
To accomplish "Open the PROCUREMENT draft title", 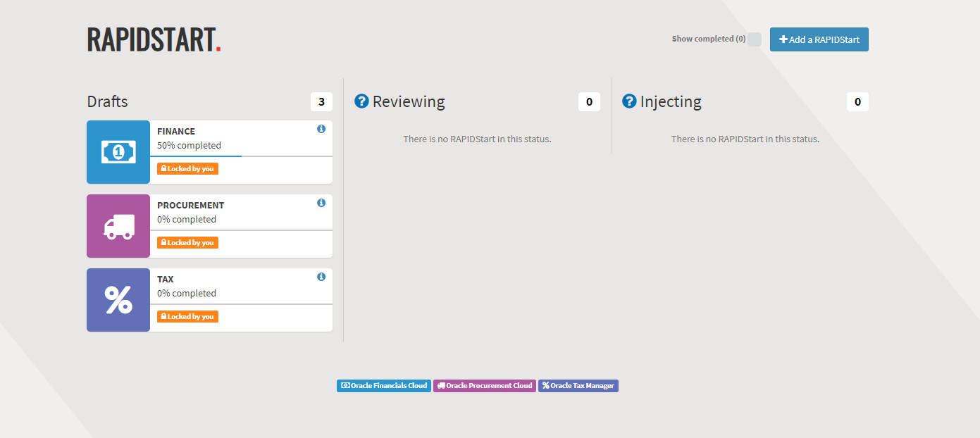I will click(190, 205).
